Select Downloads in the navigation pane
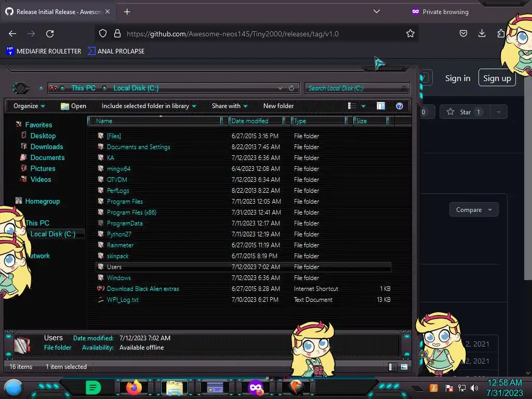Viewport: 532px width, 399px height. [x=46, y=147]
